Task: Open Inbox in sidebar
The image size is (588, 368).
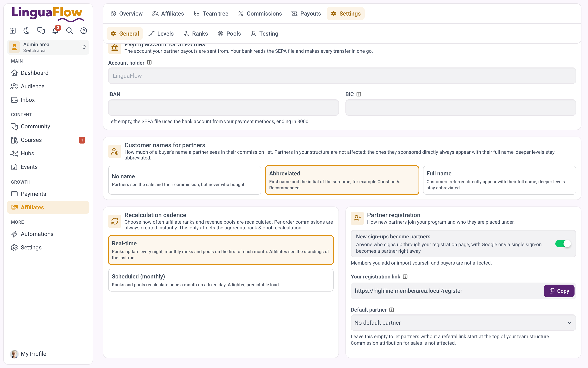Action: coord(48,100)
